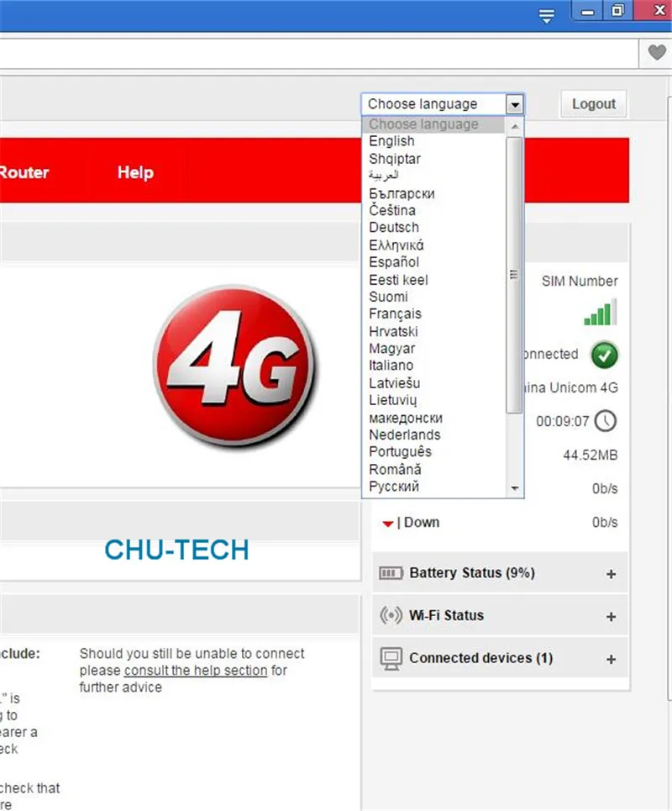Click the 00:09:07 connection time value
The width and height of the screenshot is (672, 811).
[x=563, y=422]
